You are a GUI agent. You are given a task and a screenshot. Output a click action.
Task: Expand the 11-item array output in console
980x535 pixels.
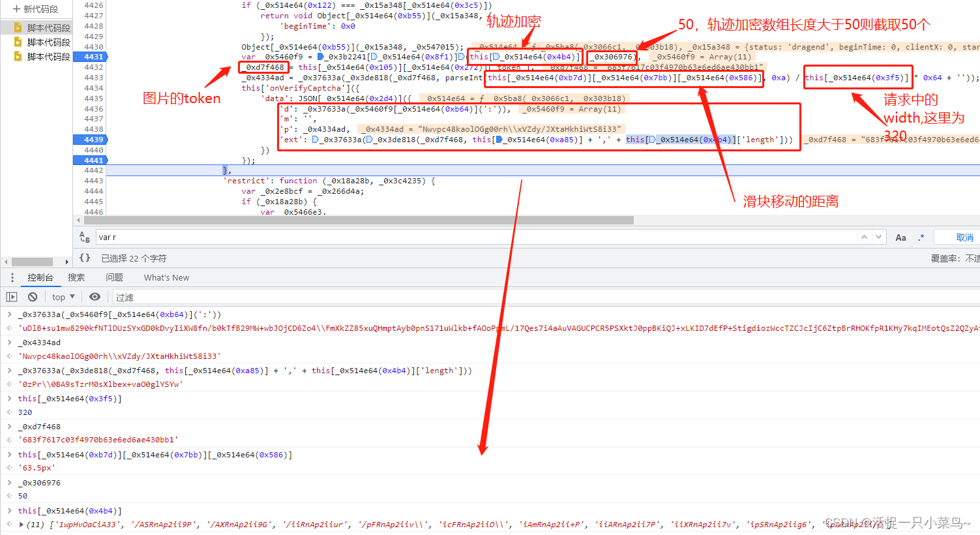(x=22, y=525)
